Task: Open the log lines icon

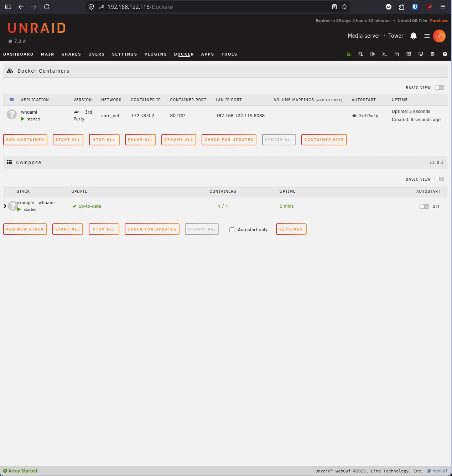Action: (x=433, y=54)
